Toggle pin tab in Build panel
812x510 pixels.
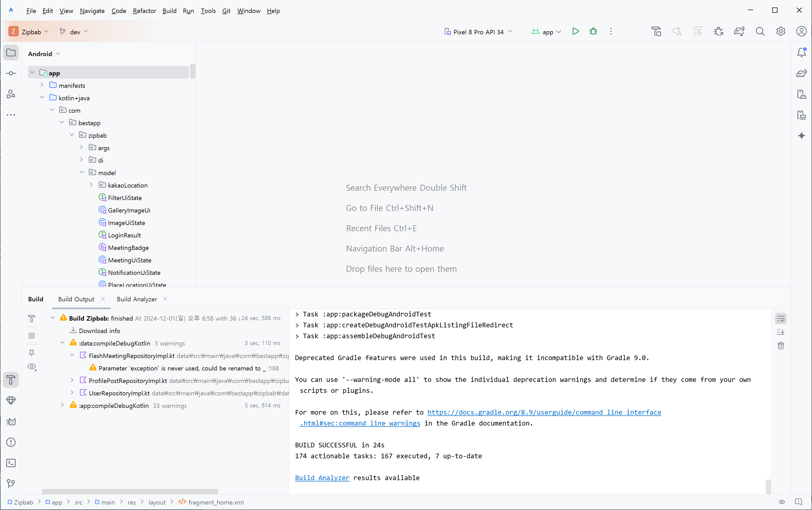coord(32,353)
